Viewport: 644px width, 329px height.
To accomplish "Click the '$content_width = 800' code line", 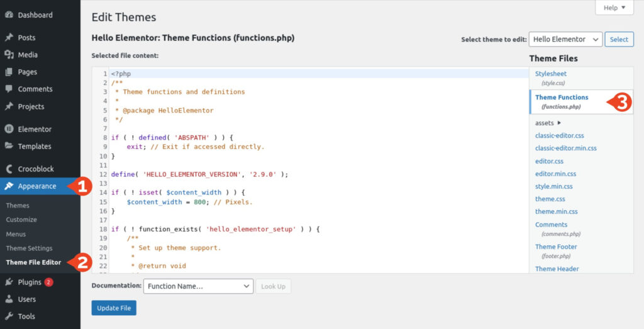I will (x=190, y=202).
